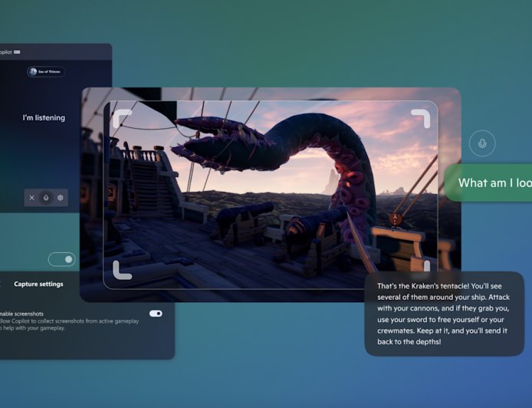Open settings via the gear icon in widget
This screenshot has height=408, width=532.
pos(61,198)
